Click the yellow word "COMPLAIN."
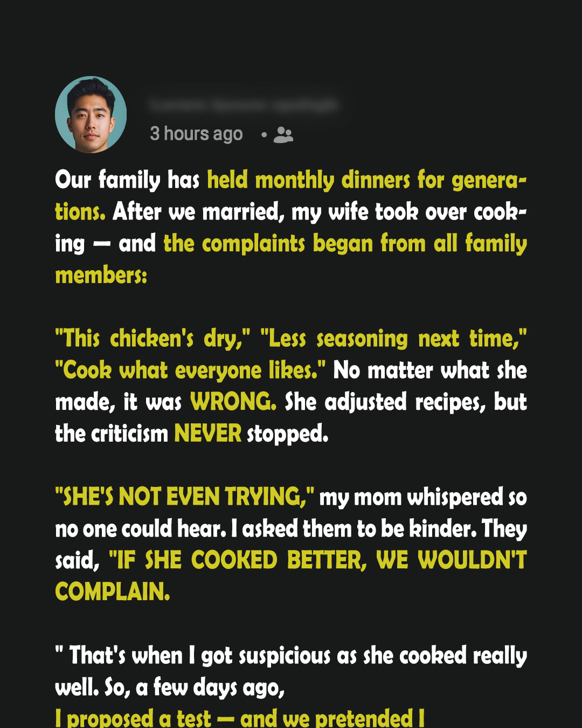Viewport: 582px width, 728px height. [113, 592]
